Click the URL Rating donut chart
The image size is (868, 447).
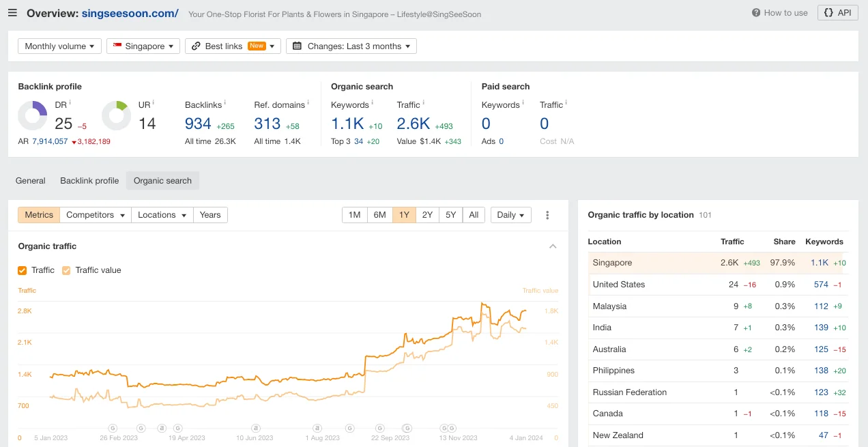116,116
